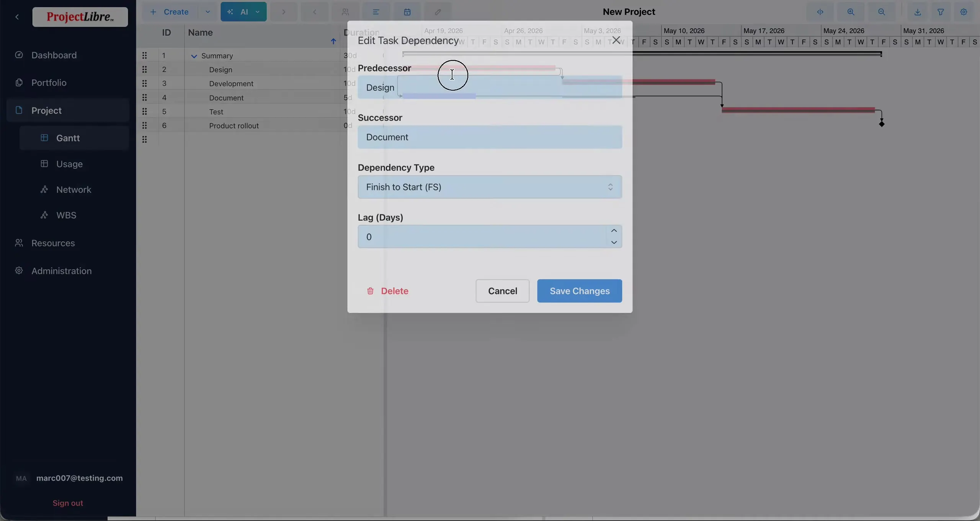The image size is (980, 521).
Task: Open the Dependency Type dropdown
Action: point(490,187)
